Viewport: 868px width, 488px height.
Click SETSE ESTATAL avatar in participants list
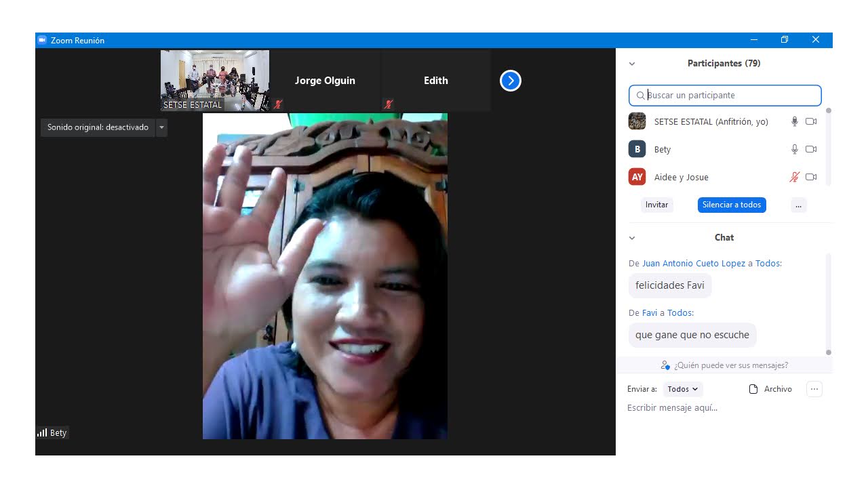pos(637,121)
